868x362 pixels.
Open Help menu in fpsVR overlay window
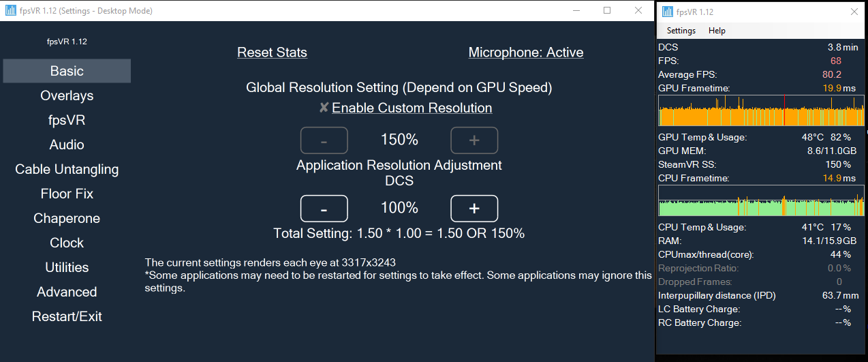pos(717,31)
